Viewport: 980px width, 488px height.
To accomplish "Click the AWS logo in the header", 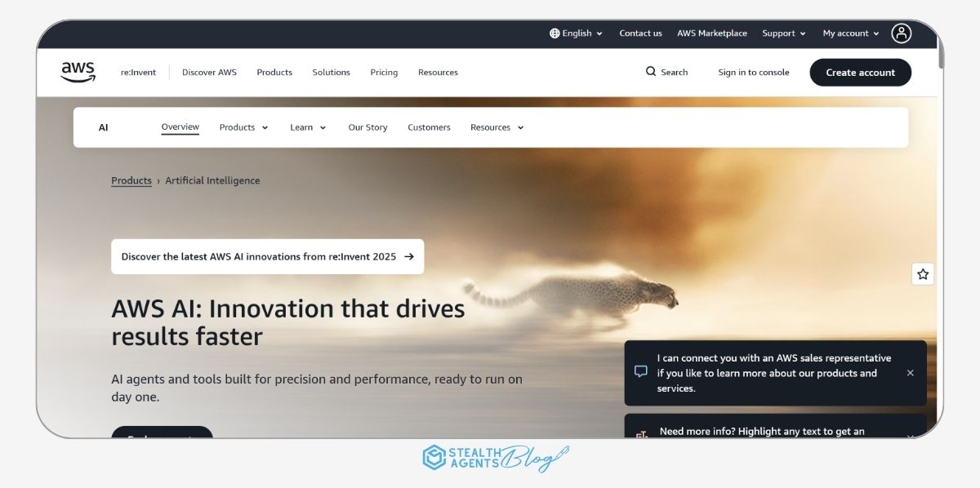I will (x=78, y=72).
